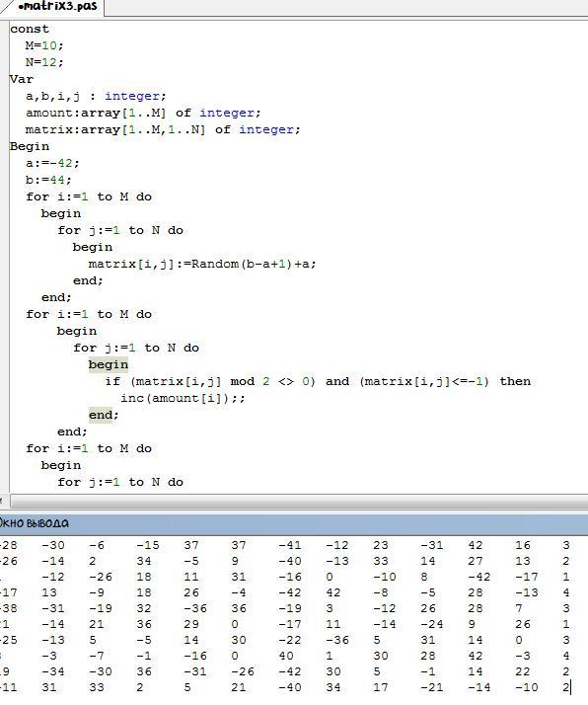Viewport: 588px width, 705px height.
Task: Place cursor on the b:=44; assignment
Action: [48, 181]
